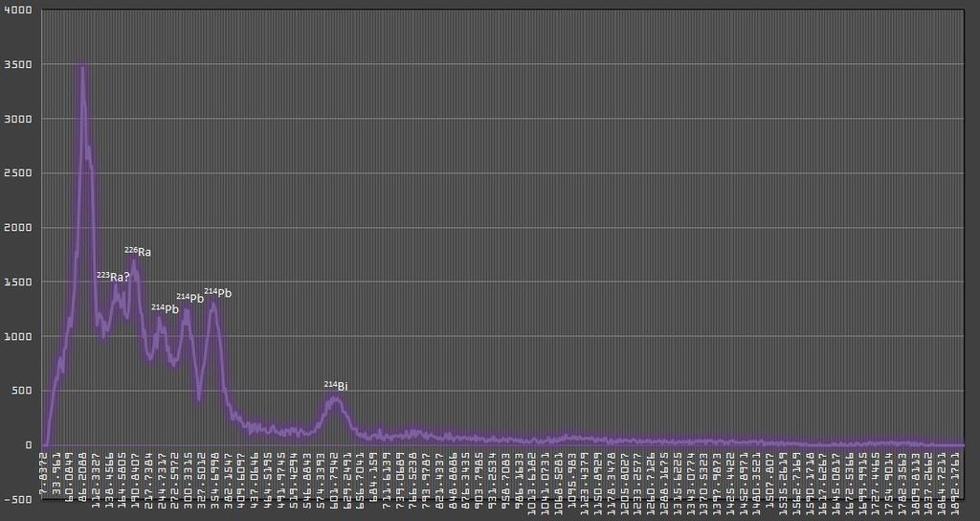
Task: Click the leftmost 214Pb label
Action: (165, 309)
